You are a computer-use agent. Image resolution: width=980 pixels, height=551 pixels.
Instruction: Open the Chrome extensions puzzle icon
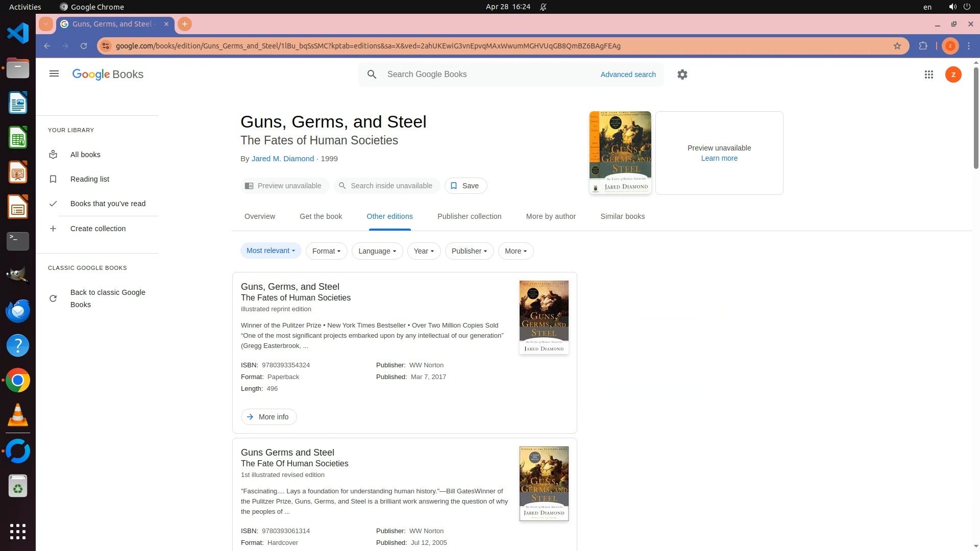click(923, 46)
